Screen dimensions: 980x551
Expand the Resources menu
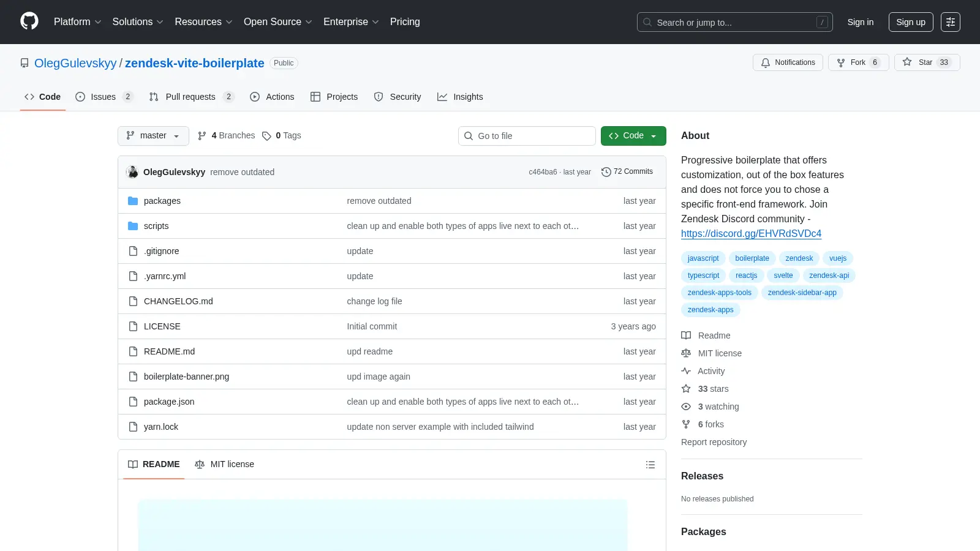pyautogui.click(x=203, y=21)
